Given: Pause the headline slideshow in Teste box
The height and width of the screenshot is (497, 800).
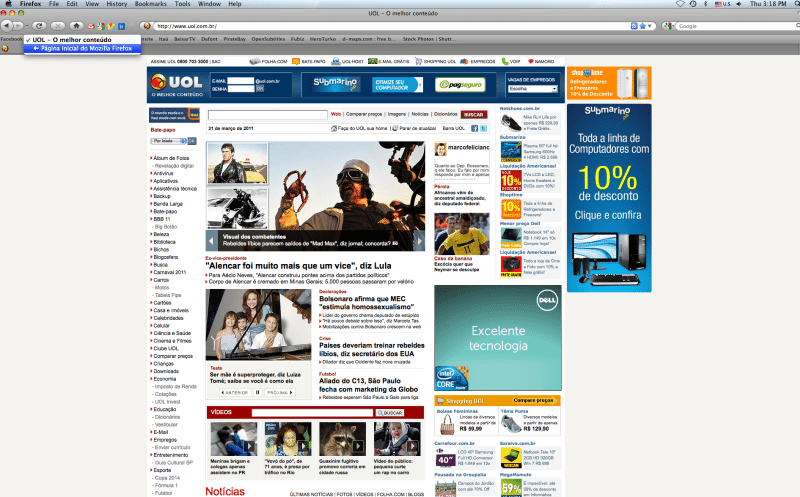Looking at the screenshot, I should point(258,392).
